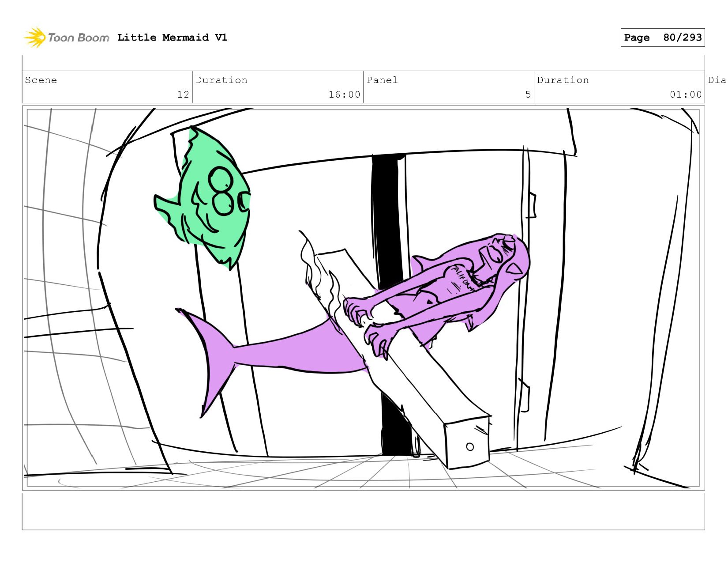728x563 pixels.
Task: Select the scene number '12'
Action: point(183,94)
